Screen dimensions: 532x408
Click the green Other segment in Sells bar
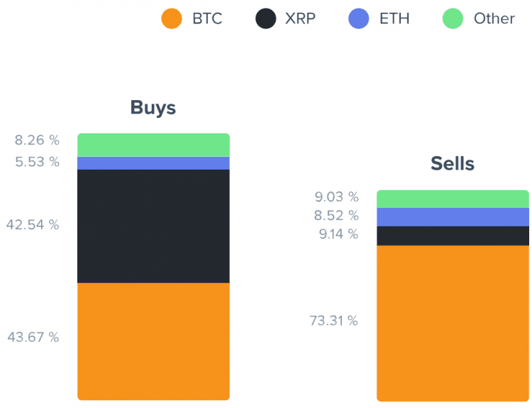point(453,199)
